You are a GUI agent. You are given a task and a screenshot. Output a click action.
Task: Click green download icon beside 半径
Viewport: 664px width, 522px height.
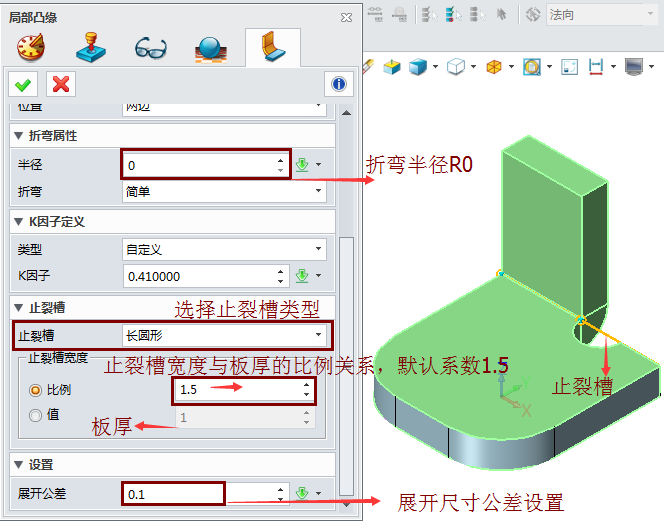[x=302, y=165]
